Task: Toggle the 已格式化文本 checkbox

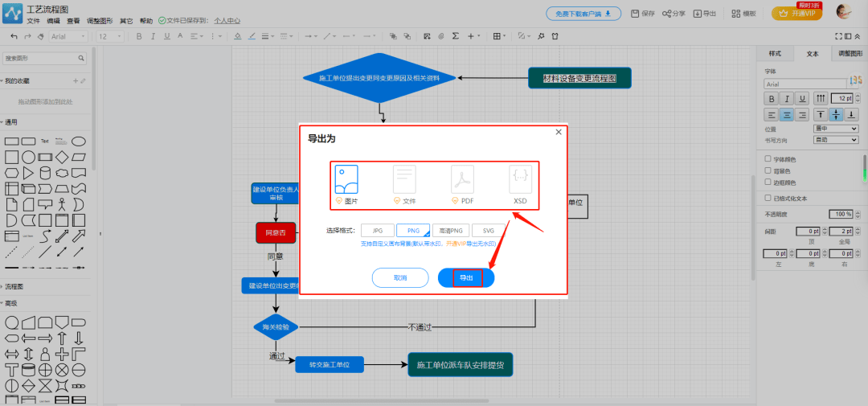Action: pyautogui.click(x=768, y=198)
